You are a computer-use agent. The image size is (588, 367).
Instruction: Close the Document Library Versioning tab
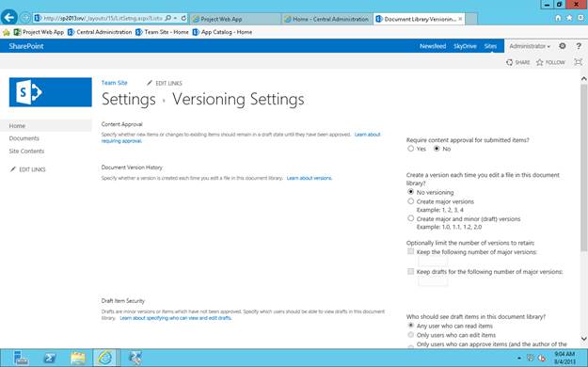tap(460, 19)
